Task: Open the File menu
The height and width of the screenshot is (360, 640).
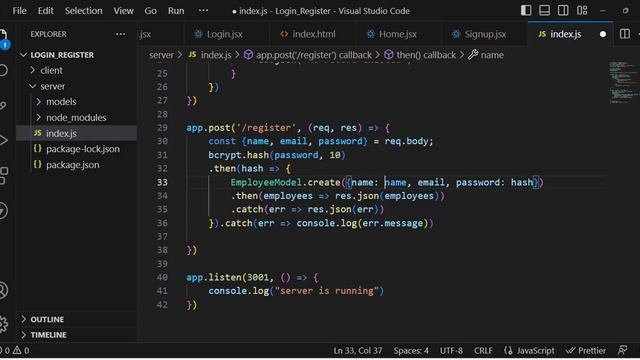Action: pos(19,11)
